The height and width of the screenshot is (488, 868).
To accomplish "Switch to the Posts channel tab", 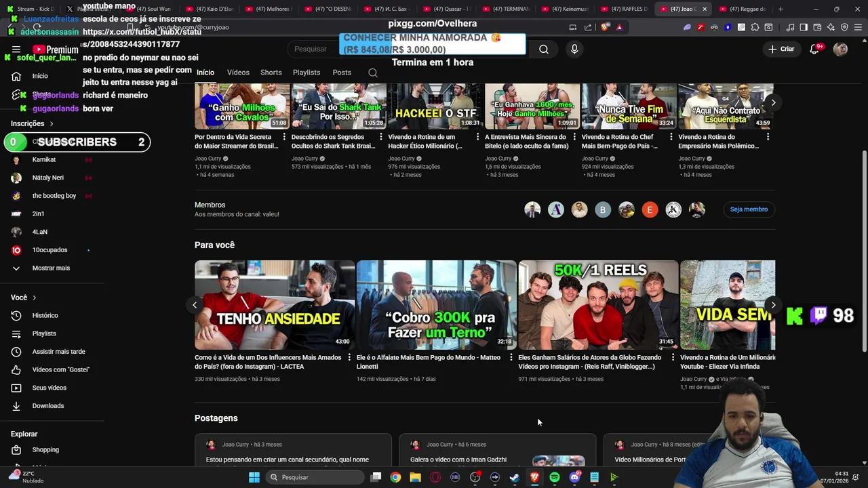I will click(x=342, y=73).
